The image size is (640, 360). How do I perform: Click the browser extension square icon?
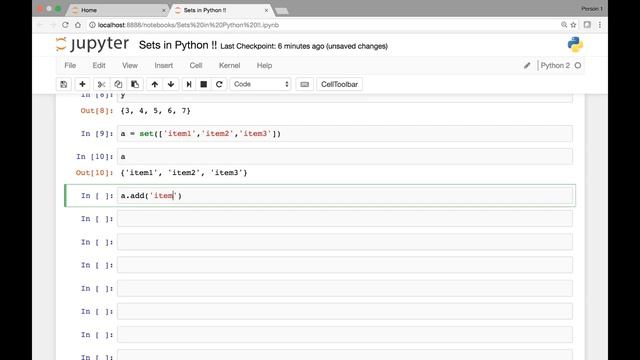coord(587,25)
